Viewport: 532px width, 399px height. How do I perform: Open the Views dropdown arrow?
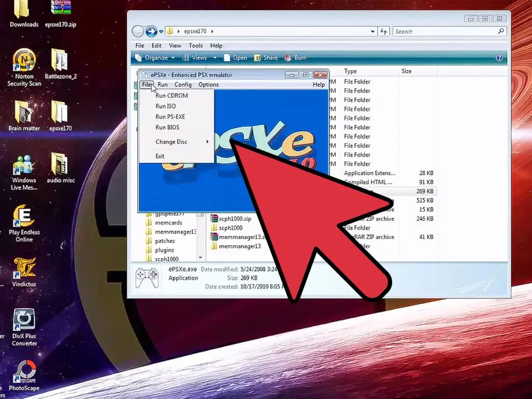coord(215,58)
